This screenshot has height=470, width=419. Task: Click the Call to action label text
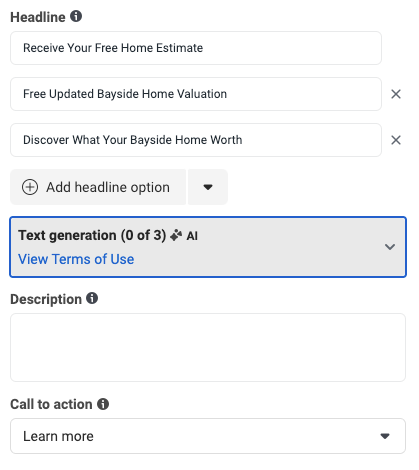coord(51,404)
